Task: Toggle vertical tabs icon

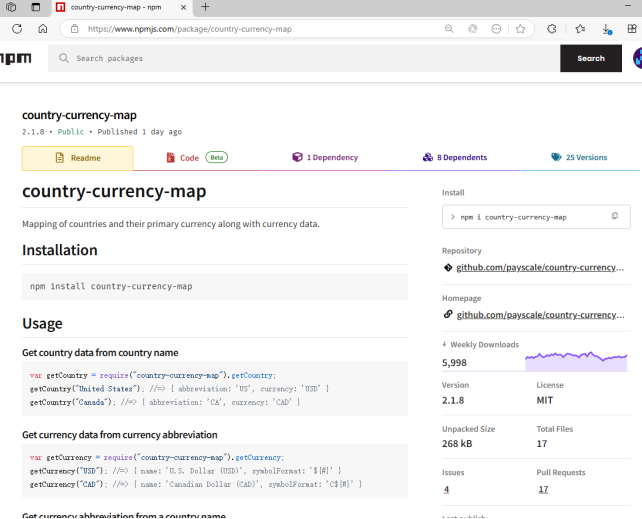Action: click(36, 7)
